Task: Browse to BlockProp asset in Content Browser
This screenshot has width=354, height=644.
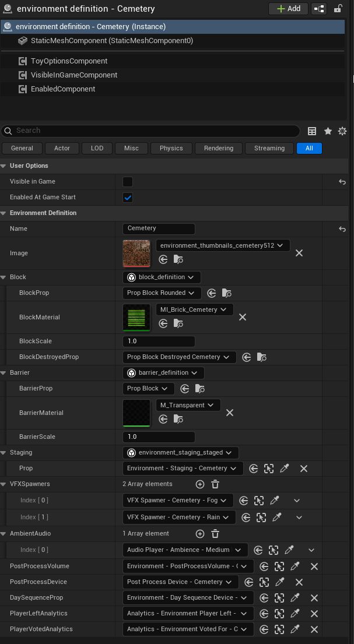Action: (226, 293)
